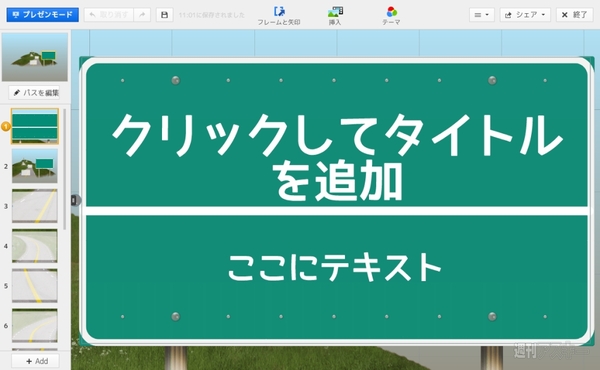Select the overview thumbnail at top of sidebar
Screen dimensions: 600x370
(35, 57)
